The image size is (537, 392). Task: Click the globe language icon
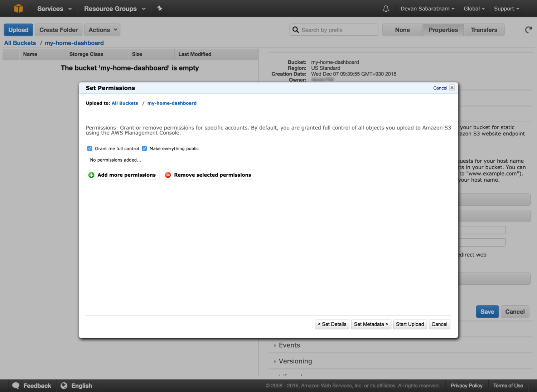[64, 386]
